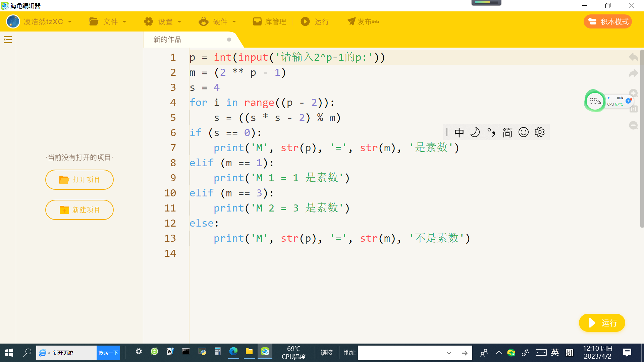Click the IME emoji smiley icon
Screen dimensions: 644x362
point(524,132)
